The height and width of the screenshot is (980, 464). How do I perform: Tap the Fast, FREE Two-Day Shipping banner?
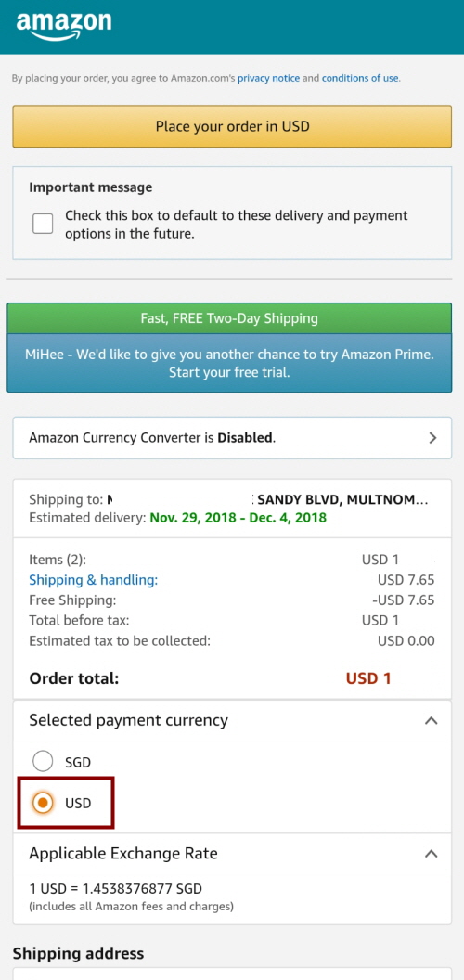click(x=229, y=318)
